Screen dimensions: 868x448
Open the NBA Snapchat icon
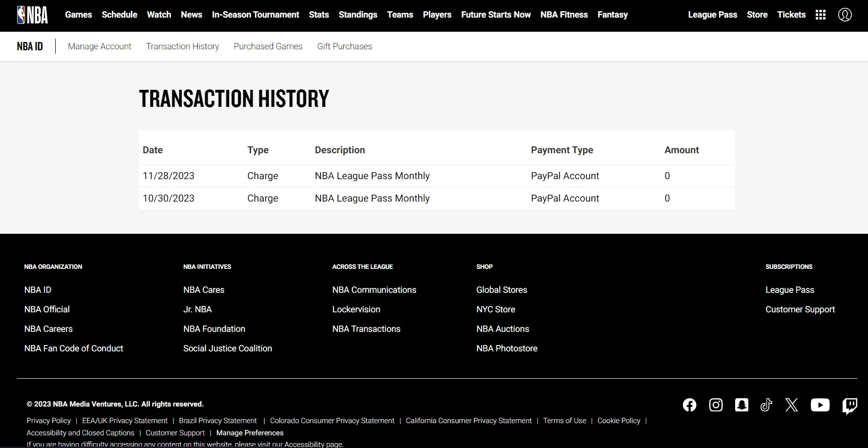[742, 405]
